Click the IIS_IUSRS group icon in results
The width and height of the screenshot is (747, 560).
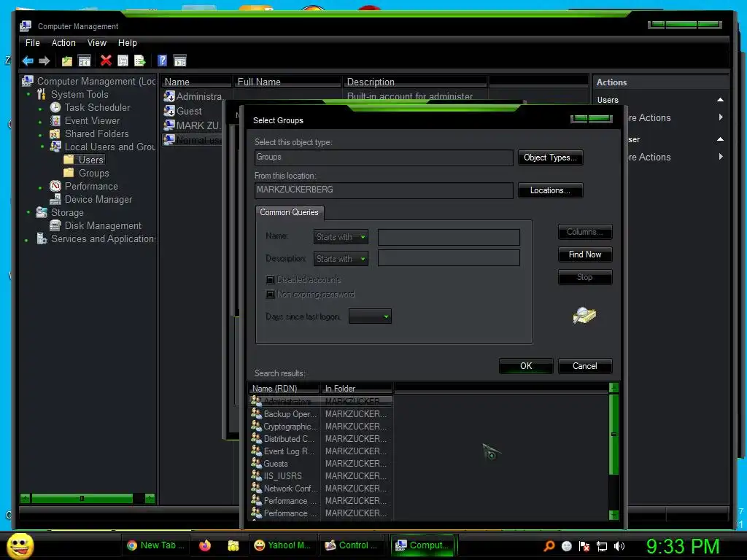tap(256, 475)
